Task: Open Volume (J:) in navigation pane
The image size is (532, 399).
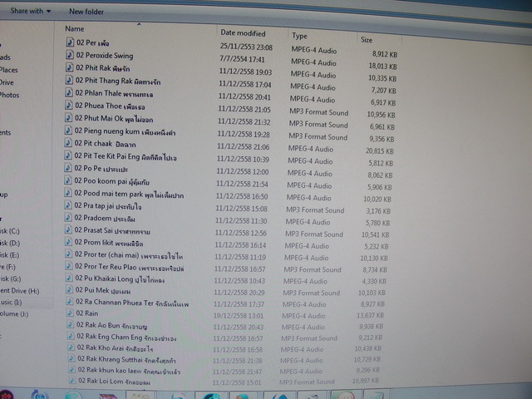Action: pos(14,314)
